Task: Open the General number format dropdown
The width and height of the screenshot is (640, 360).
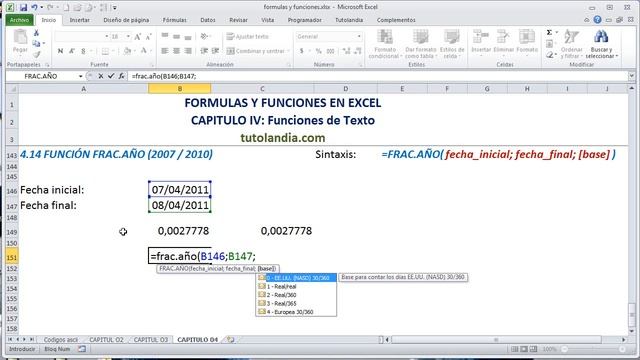Action: tap(359, 37)
